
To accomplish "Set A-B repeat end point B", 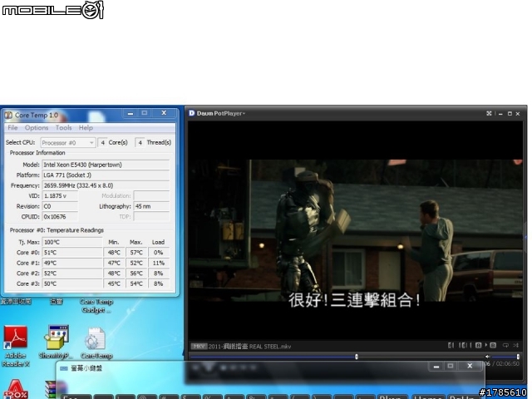I will click(493, 346).
